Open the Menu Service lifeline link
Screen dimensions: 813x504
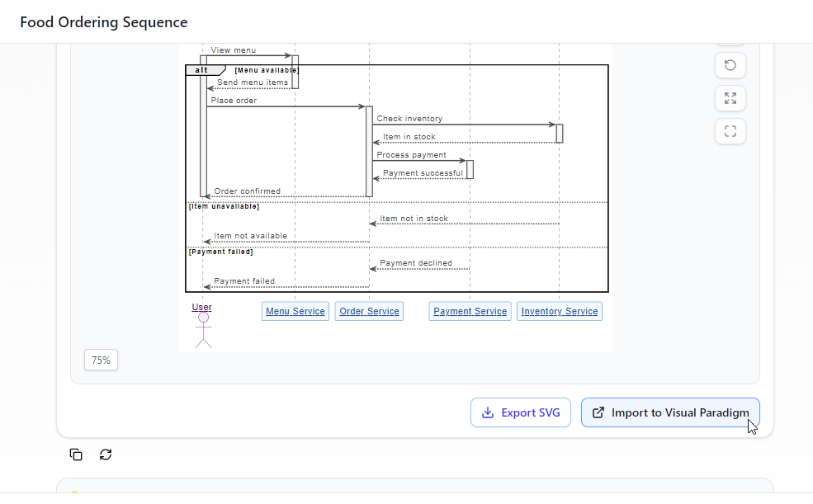[295, 311]
